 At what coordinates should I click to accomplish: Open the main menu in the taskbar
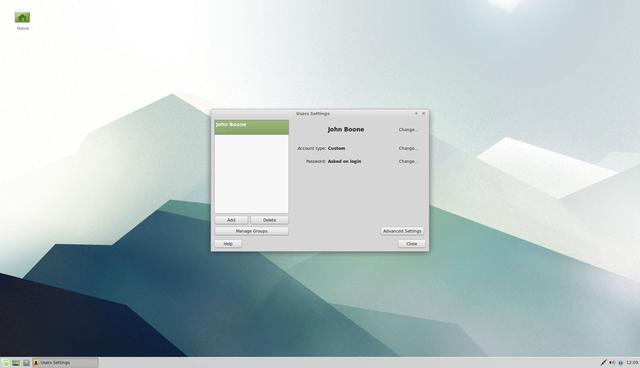coord(6,363)
